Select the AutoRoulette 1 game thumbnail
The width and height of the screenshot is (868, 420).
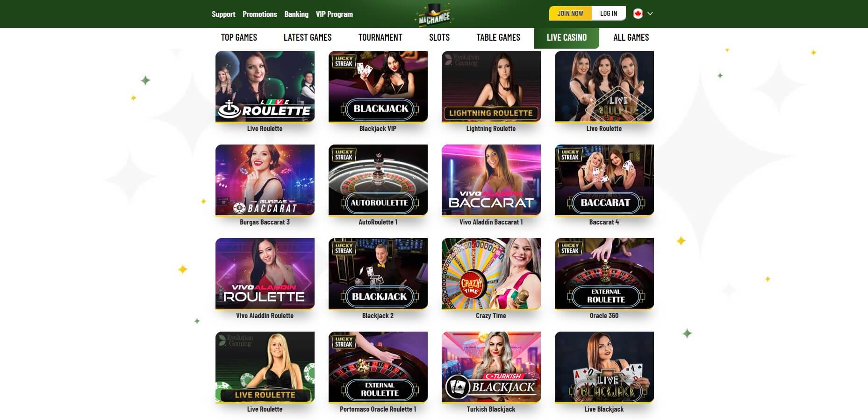pos(378,180)
